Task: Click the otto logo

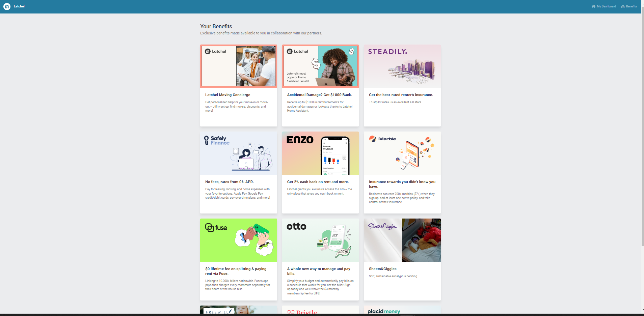Action: 296,226
